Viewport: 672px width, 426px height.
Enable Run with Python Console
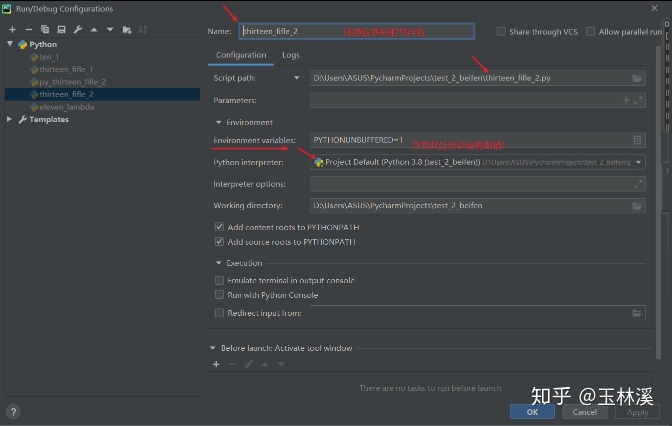coord(219,295)
